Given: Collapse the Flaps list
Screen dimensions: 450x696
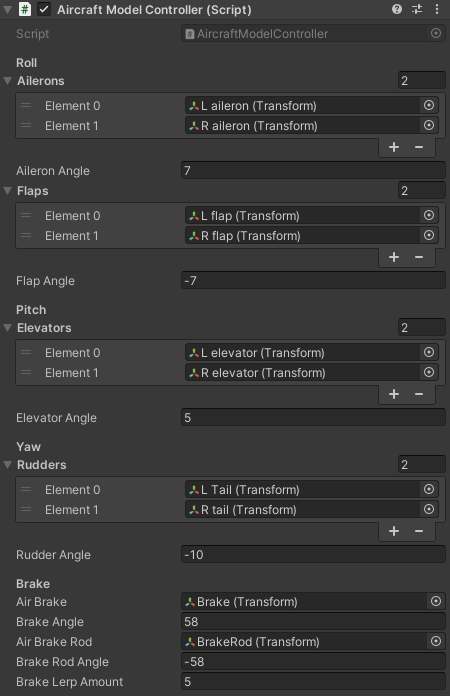Looking at the screenshot, I should (8, 191).
